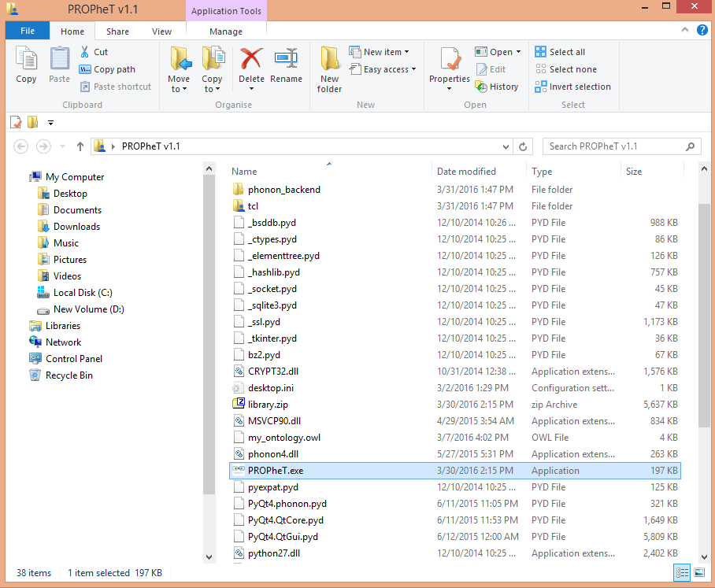
Task: Switch to the Home tab
Action: point(72,31)
